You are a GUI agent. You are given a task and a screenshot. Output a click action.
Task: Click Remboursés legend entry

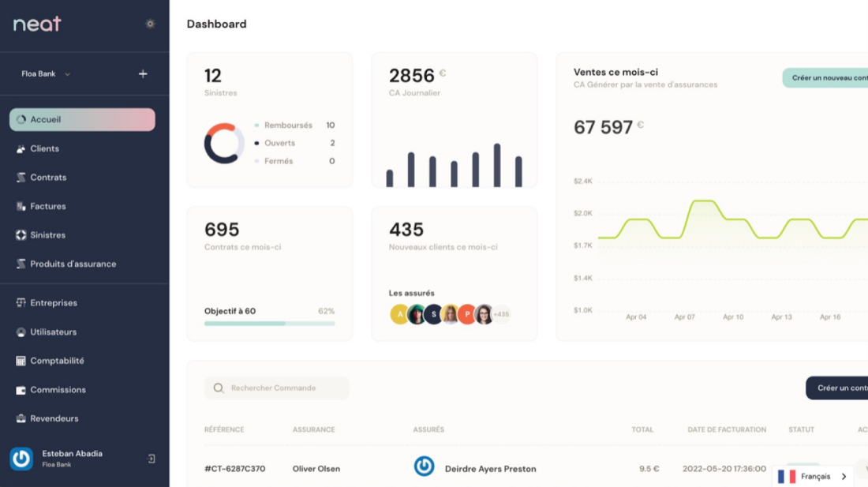[x=294, y=125]
